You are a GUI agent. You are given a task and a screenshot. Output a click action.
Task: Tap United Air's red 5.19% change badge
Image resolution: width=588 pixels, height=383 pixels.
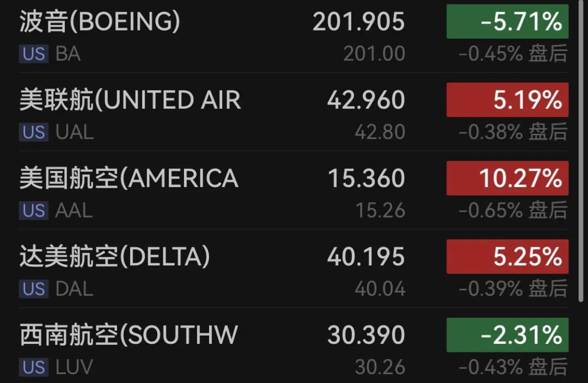507,100
